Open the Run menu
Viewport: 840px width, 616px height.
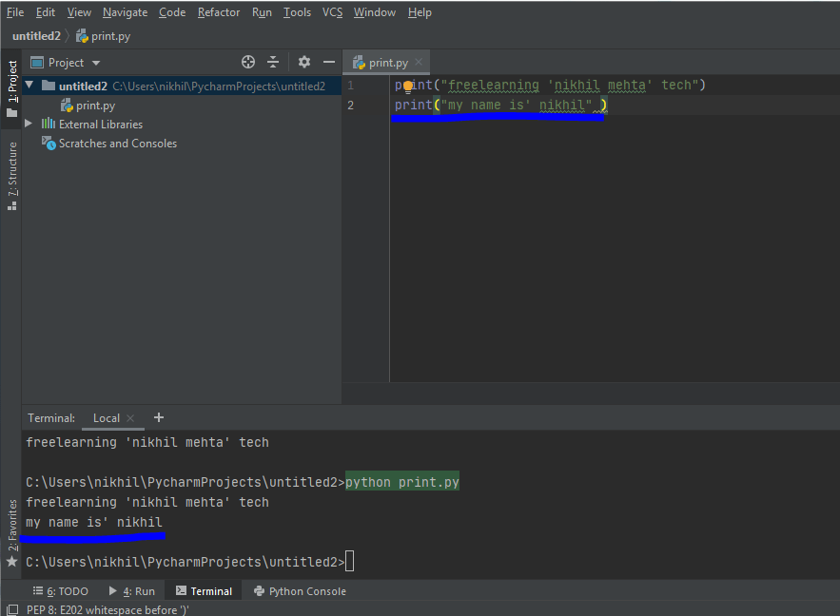coord(262,12)
